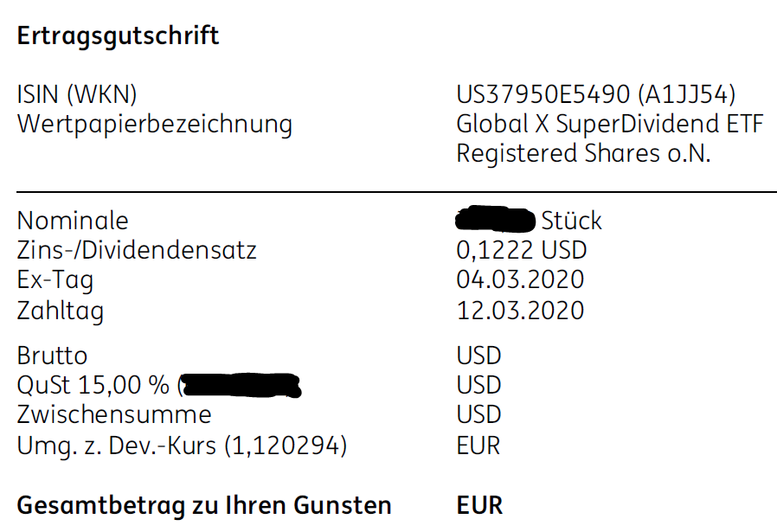The width and height of the screenshot is (777, 532).
Task: Select the Zwischensumme label
Action: (x=114, y=414)
